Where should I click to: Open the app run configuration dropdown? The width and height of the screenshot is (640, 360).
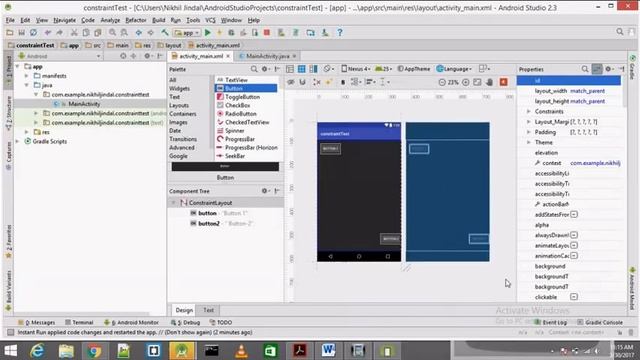(187, 33)
